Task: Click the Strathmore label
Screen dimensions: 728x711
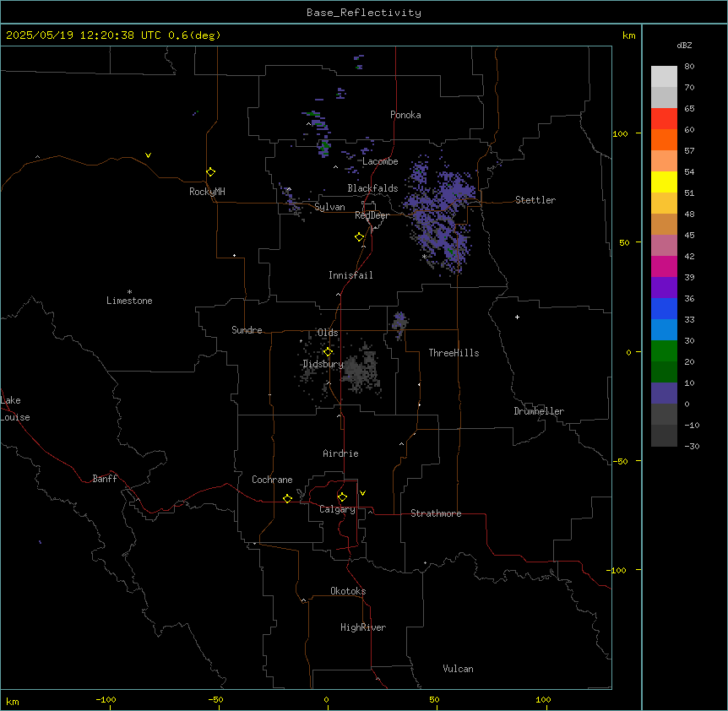Action: point(436,513)
